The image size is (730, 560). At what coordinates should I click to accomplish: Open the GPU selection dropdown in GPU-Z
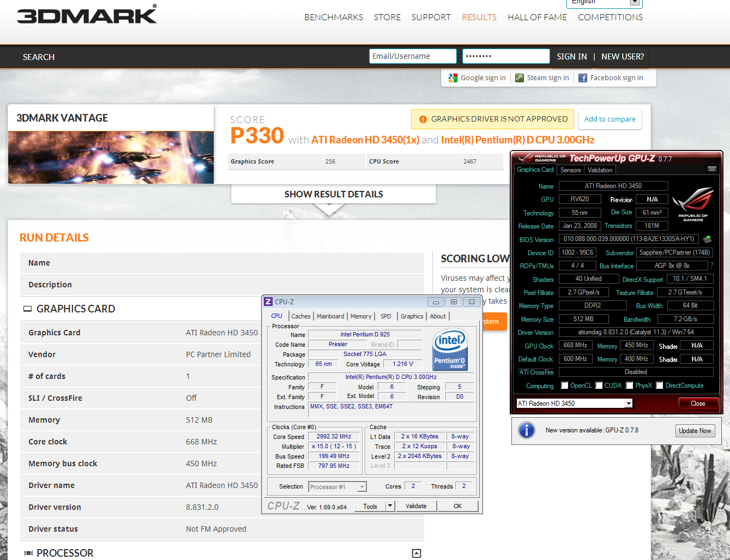[629, 404]
